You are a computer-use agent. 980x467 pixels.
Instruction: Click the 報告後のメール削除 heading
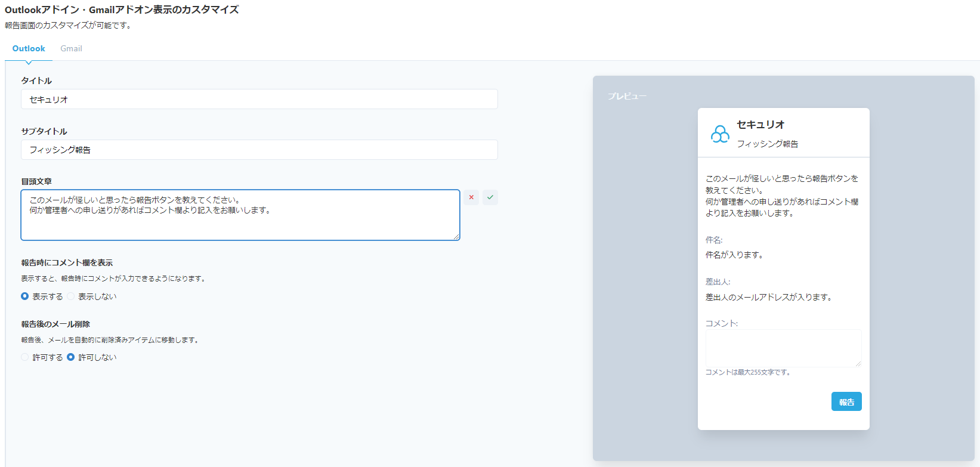55,324
